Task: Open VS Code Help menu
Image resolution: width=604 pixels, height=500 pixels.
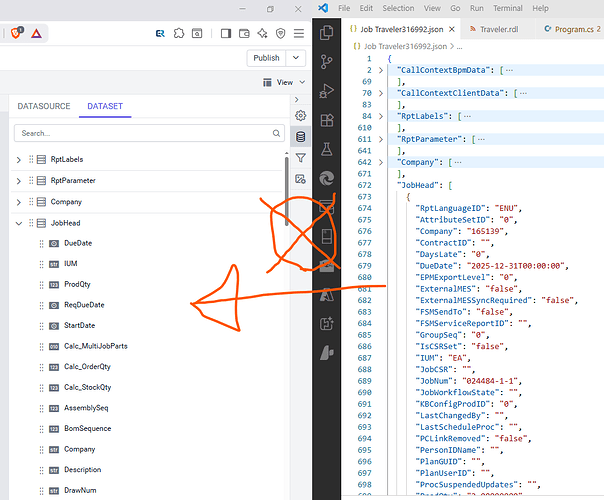Action: click(x=540, y=8)
